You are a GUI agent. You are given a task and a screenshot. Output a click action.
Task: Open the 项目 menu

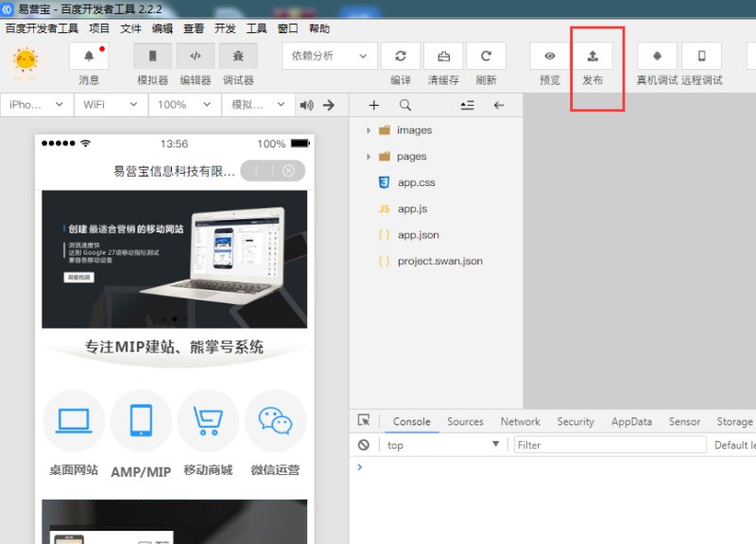click(99, 29)
